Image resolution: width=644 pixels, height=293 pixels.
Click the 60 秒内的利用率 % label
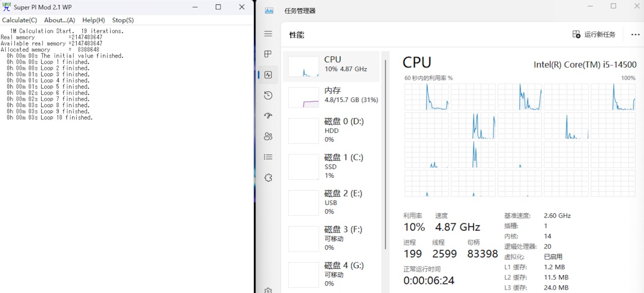(428, 78)
